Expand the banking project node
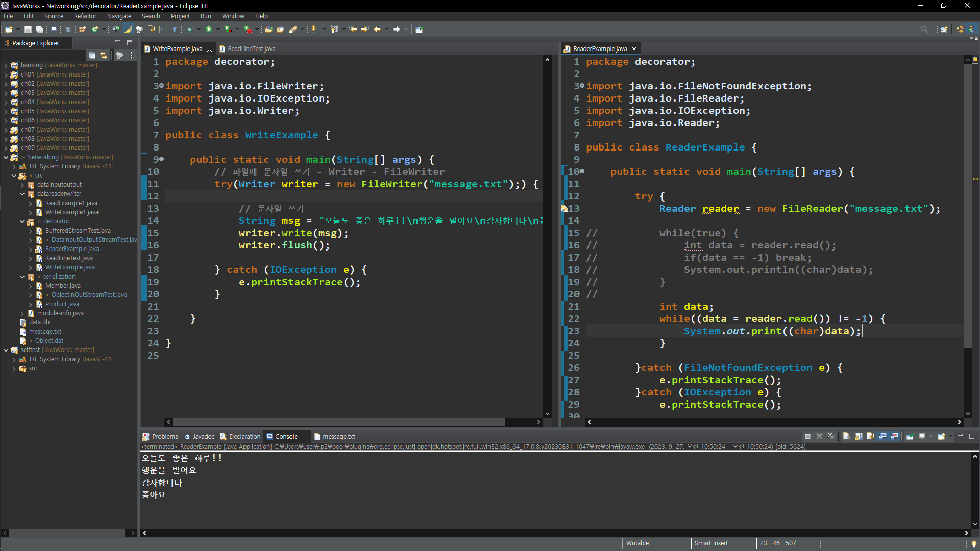Image resolution: width=980 pixels, height=551 pixels. [6, 65]
